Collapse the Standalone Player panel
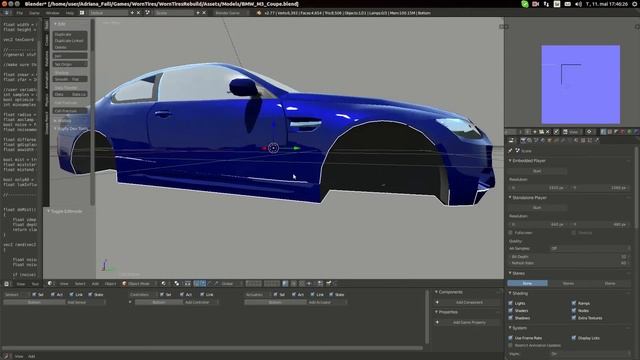 (x=510, y=198)
